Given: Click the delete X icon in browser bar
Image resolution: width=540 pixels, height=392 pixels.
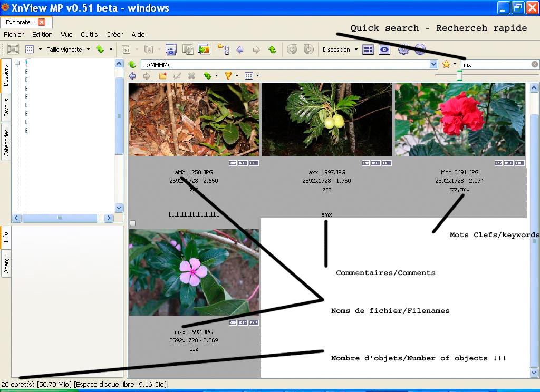Looking at the screenshot, I should point(191,76).
